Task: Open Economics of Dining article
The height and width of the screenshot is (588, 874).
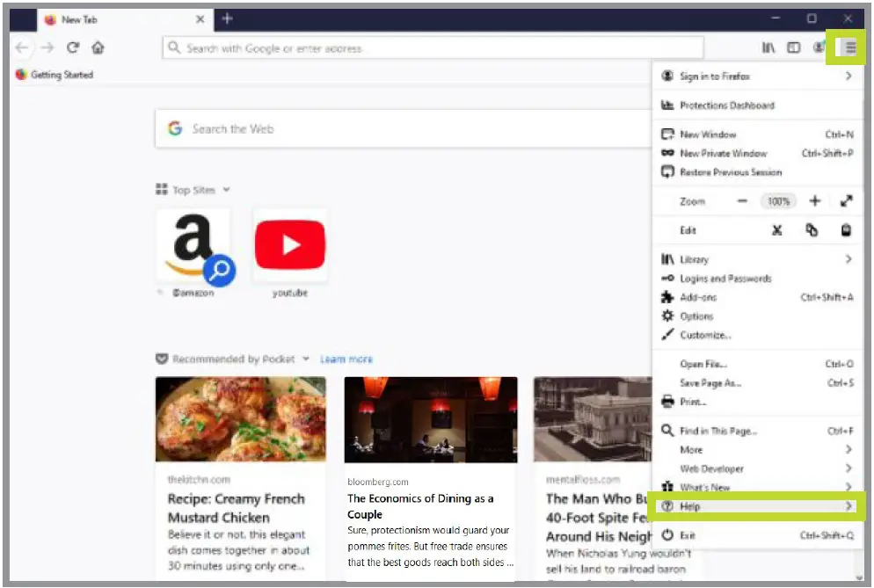Action: click(x=421, y=506)
